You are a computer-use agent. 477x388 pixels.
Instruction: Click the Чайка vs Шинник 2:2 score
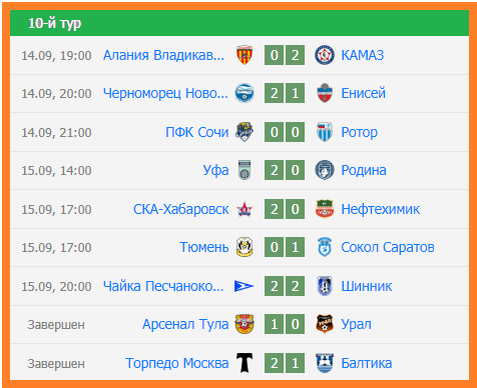(x=285, y=286)
